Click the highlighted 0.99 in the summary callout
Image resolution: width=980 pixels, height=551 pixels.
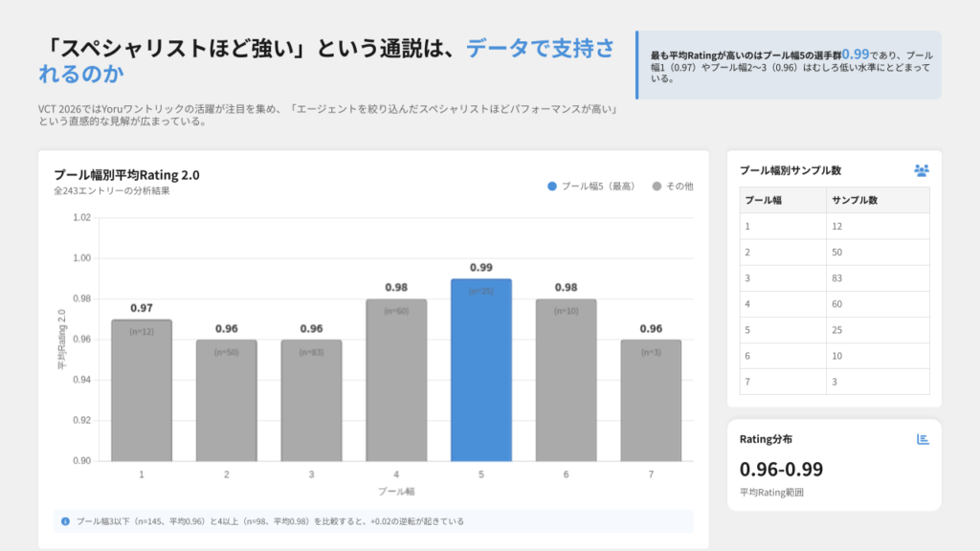pyautogui.click(x=856, y=55)
